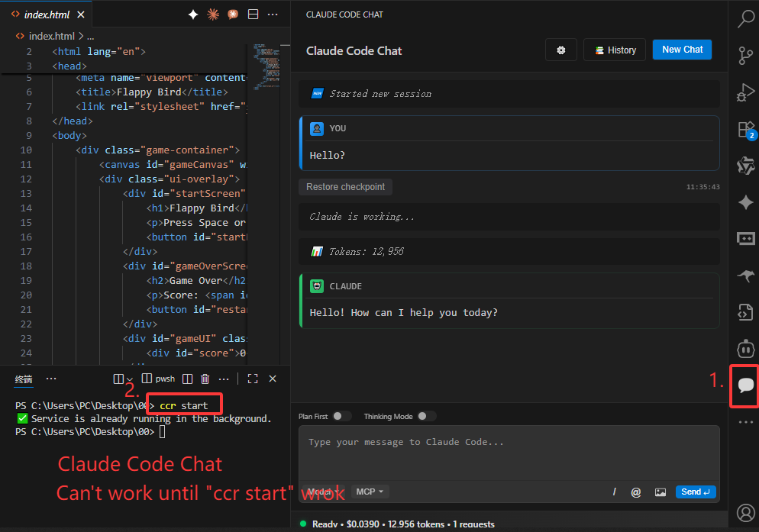Restore checkpoint for Hello message
The width and height of the screenshot is (759, 532).
pos(346,187)
